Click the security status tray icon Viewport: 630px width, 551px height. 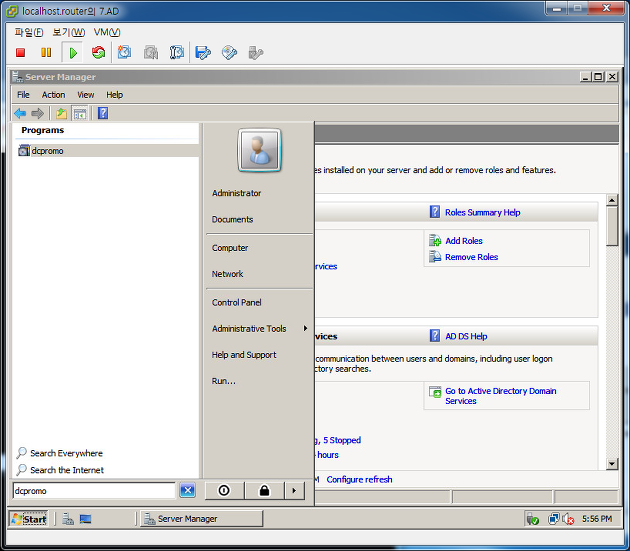point(533,519)
